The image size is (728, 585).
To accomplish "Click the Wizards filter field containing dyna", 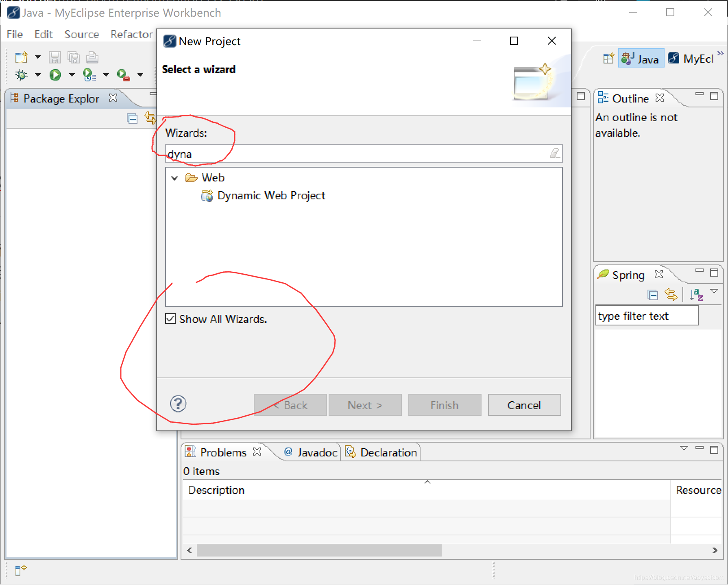I will [x=364, y=154].
